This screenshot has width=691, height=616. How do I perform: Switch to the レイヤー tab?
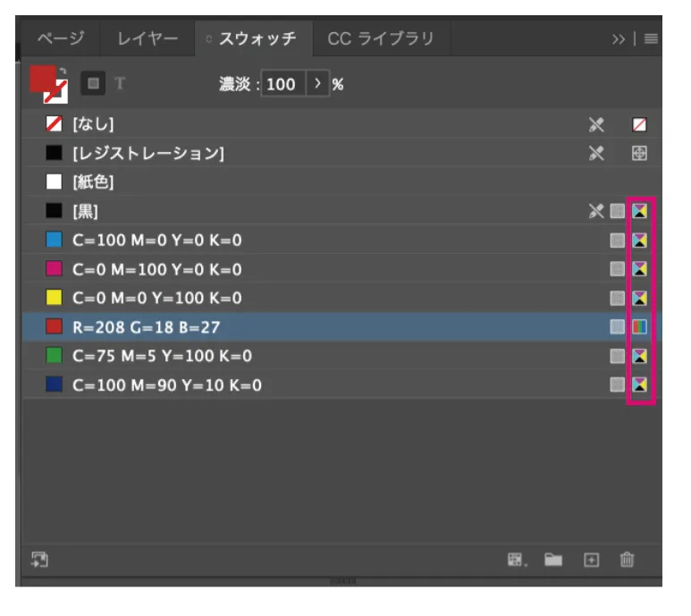pos(147,38)
